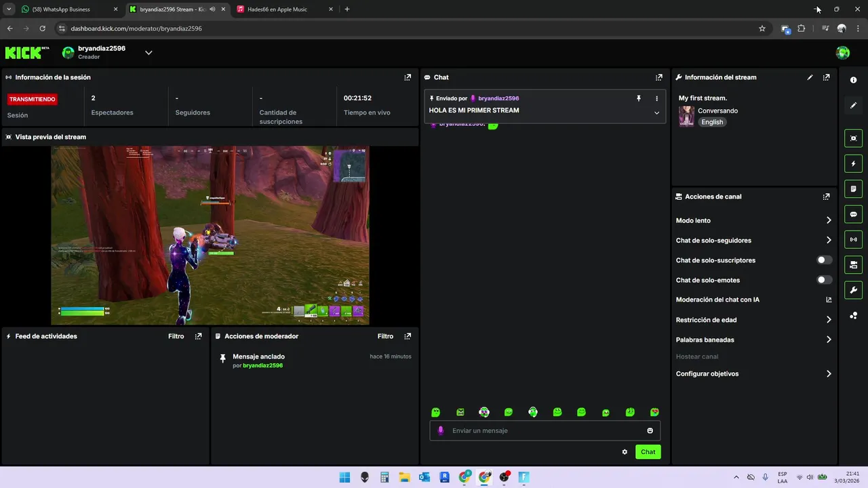This screenshot has width=868, height=488.
Task: Insert the headphones emote with white headset
Action: [533, 412]
